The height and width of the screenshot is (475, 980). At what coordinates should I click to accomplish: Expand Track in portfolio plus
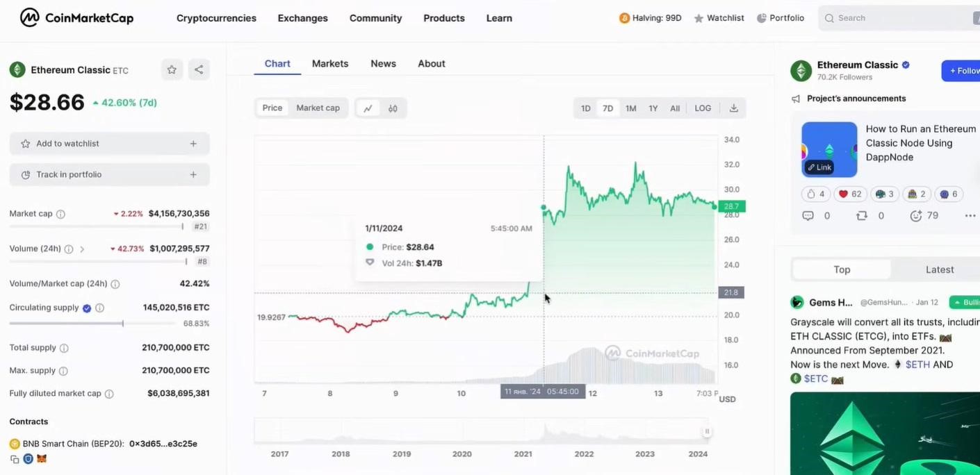pos(193,174)
